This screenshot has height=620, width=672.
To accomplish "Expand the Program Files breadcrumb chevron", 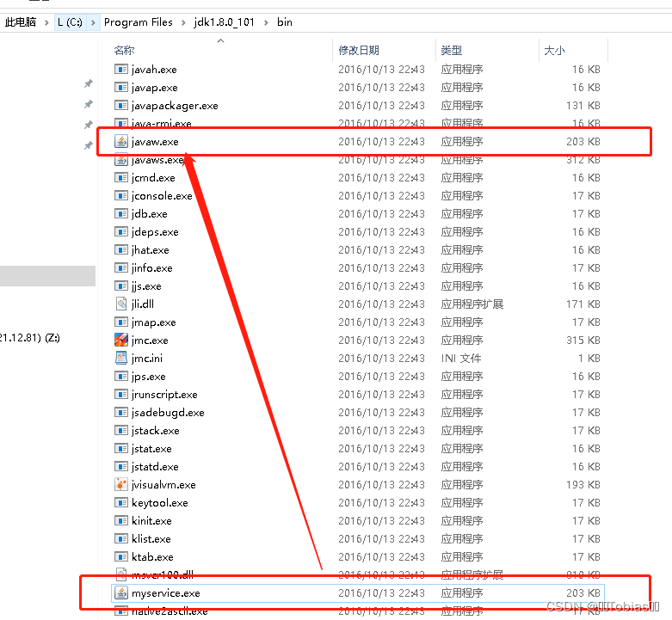I will click(183, 22).
